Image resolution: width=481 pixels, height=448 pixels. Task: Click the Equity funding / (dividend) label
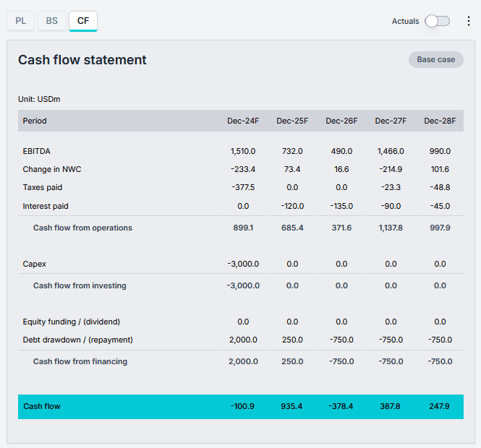(71, 322)
